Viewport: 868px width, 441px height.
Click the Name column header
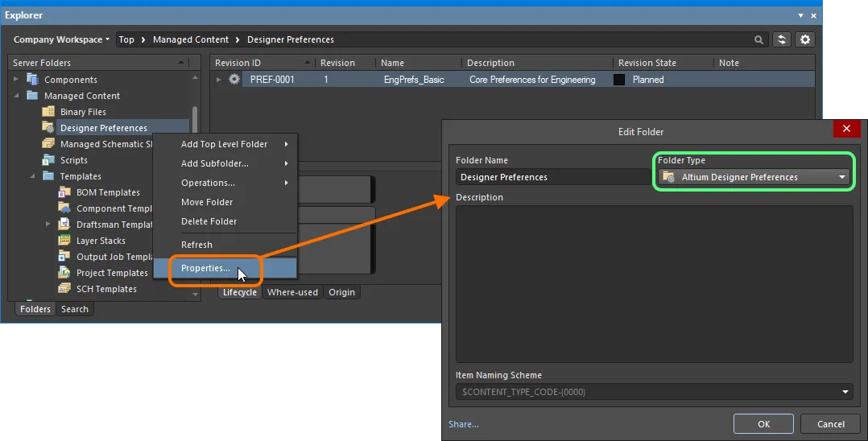click(419, 63)
